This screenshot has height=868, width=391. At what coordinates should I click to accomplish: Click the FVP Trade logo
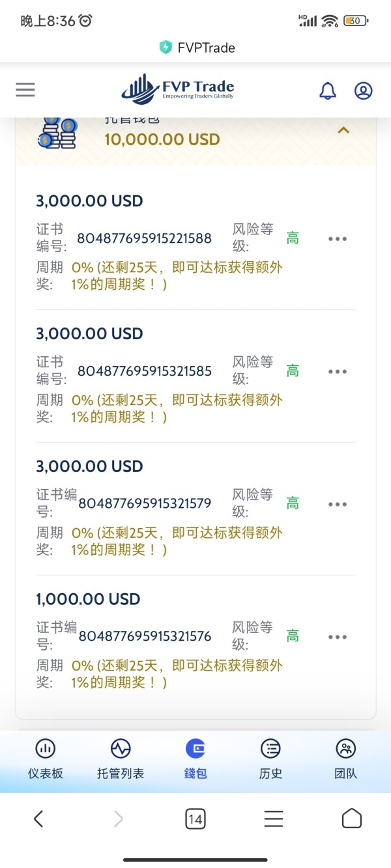click(177, 90)
